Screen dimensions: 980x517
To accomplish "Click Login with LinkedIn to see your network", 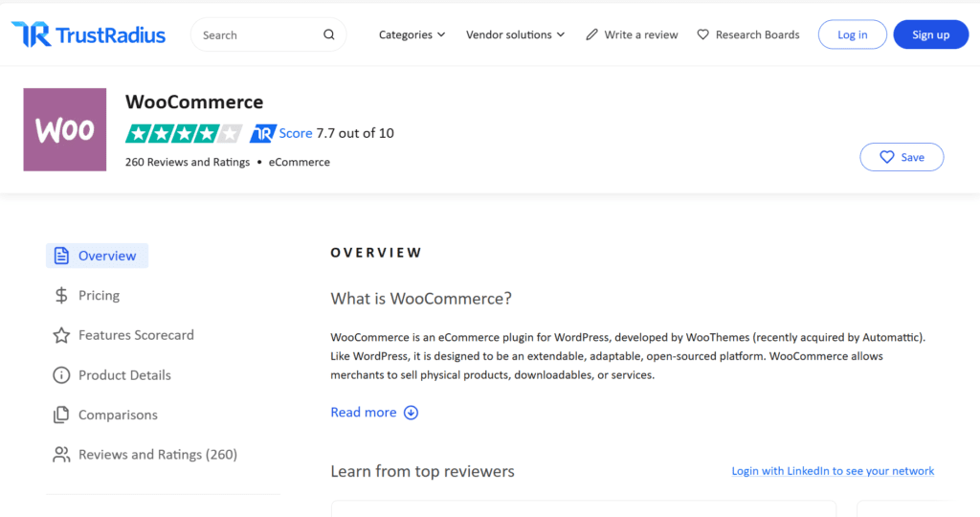I will pyautogui.click(x=834, y=471).
